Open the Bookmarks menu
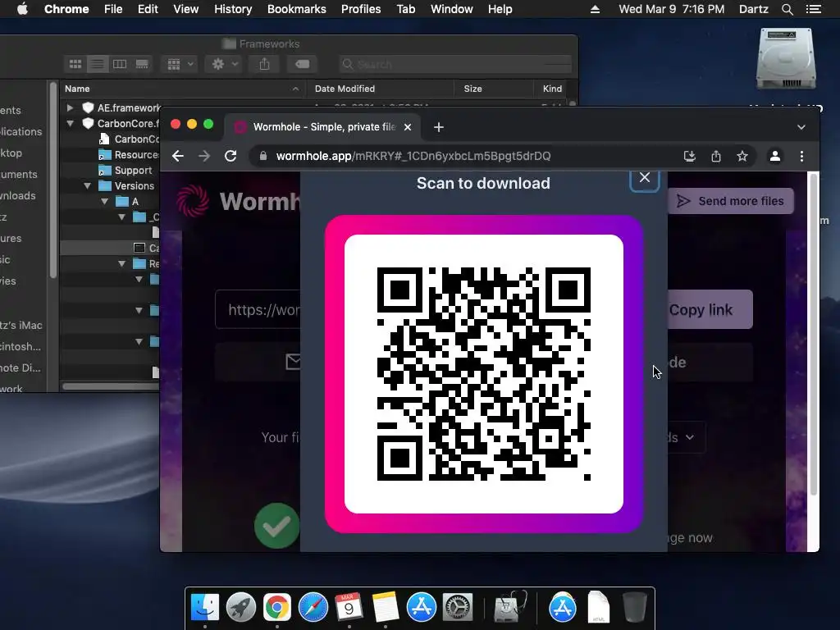Image resolution: width=840 pixels, height=630 pixels. tap(297, 9)
